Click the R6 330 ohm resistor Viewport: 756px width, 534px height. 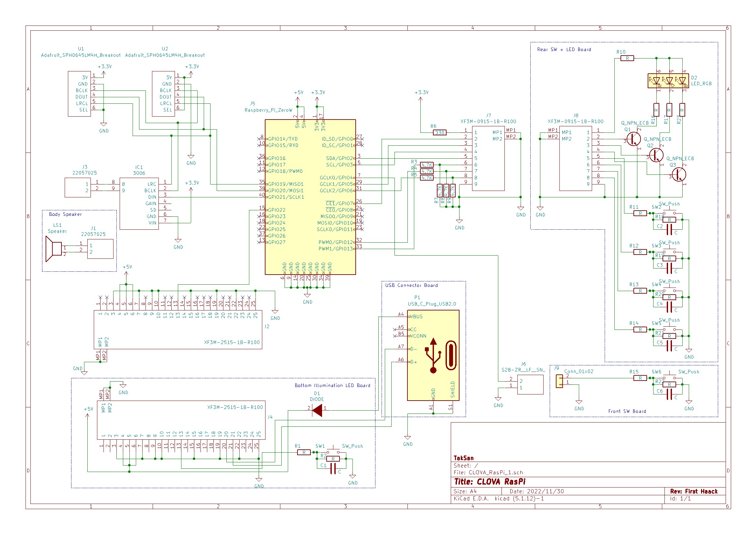[x=440, y=132]
